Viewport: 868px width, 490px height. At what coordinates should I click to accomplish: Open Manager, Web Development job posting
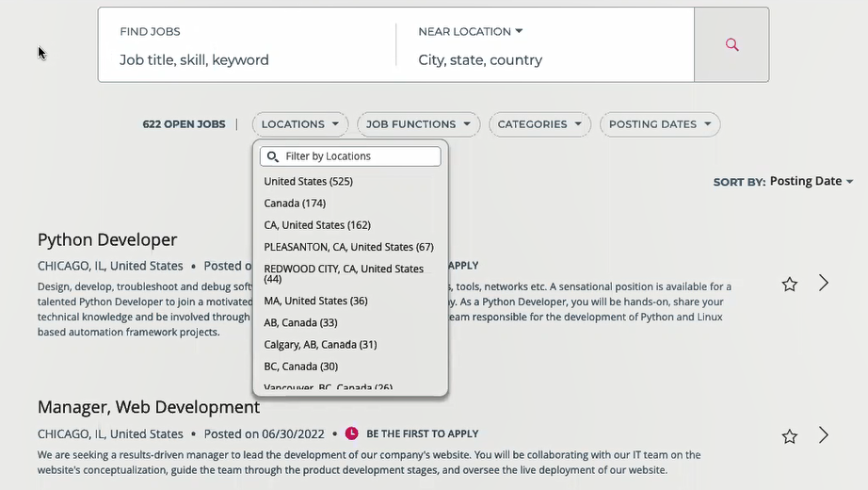[149, 407]
